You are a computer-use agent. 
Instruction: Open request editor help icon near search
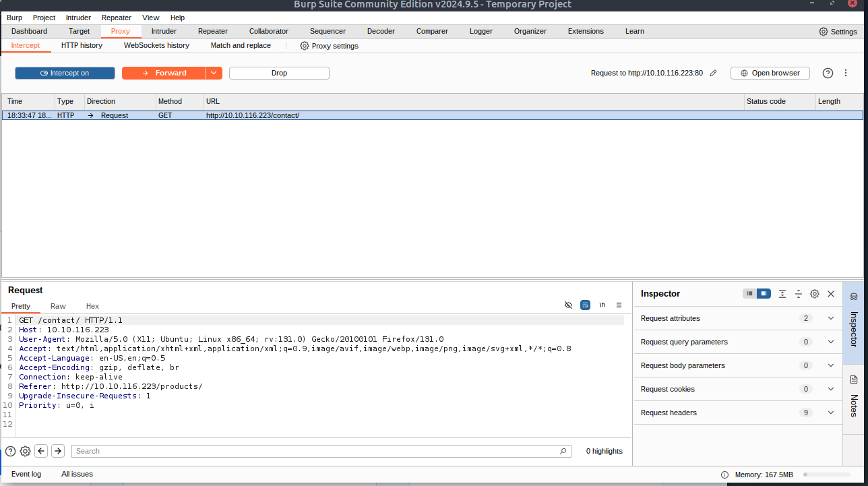pyautogui.click(x=10, y=451)
